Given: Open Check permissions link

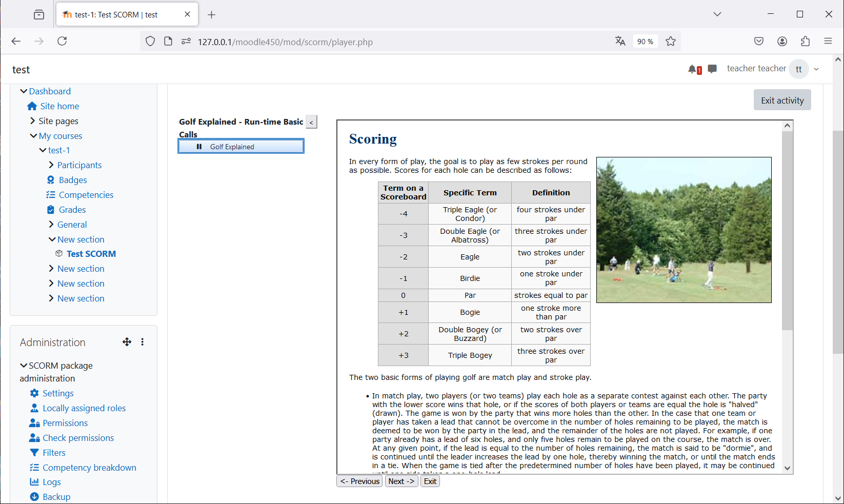Looking at the screenshot, I should (x=78, y=438).
